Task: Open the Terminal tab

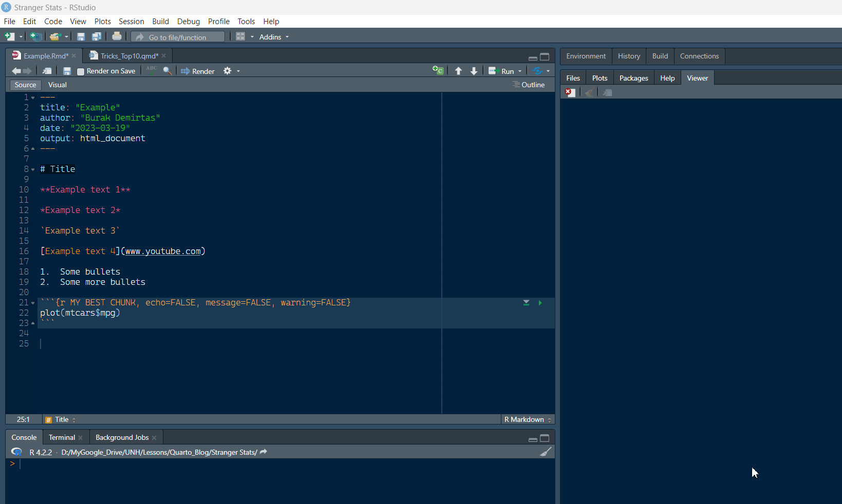Action: 62,437
